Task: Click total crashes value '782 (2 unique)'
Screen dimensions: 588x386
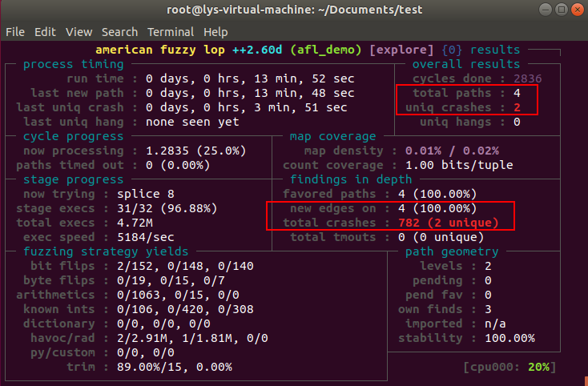Action: pos(448,223)
